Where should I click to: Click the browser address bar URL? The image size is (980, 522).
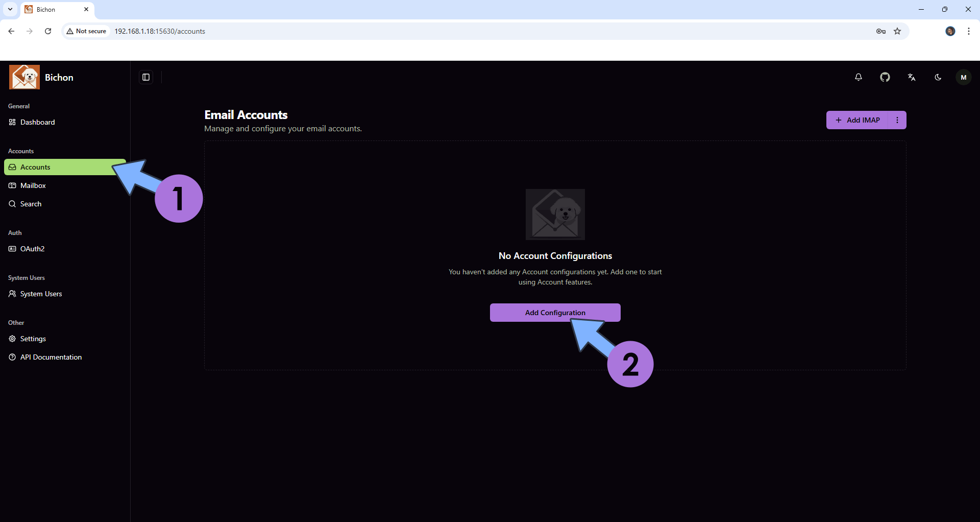click(160, 31)
